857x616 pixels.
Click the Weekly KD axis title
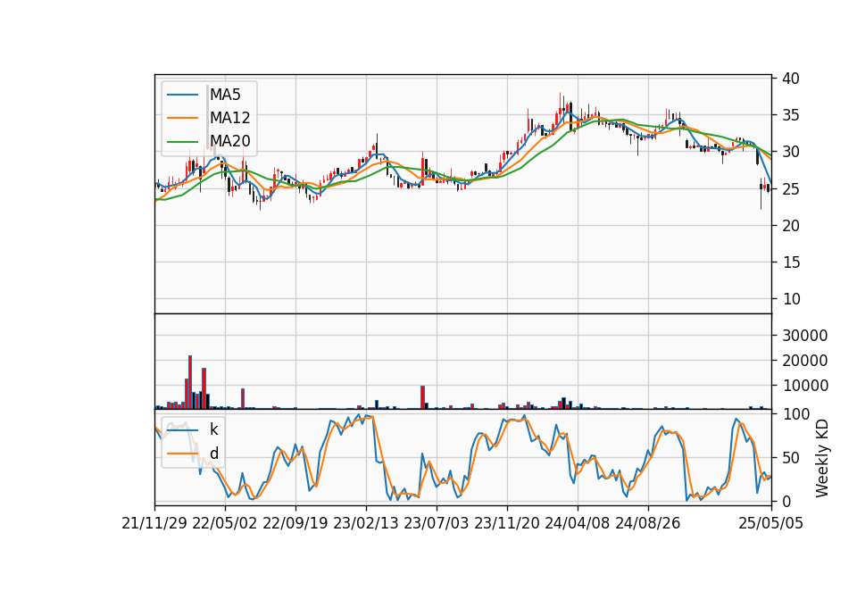[821, 458]
